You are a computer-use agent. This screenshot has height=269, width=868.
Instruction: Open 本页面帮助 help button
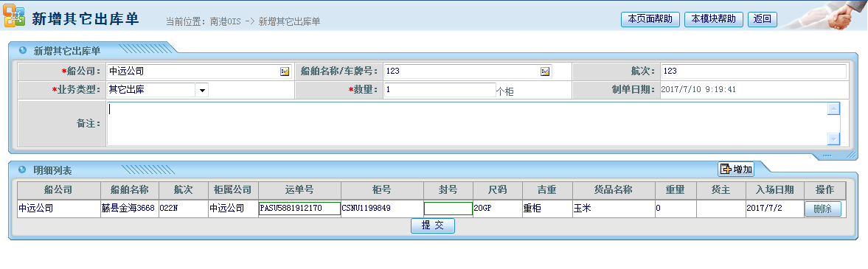pyautogui.click(x=650, y=19)
